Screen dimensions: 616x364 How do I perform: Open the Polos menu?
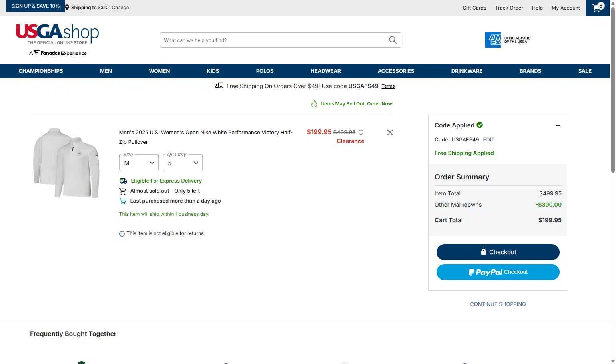[x=265, y=71]
